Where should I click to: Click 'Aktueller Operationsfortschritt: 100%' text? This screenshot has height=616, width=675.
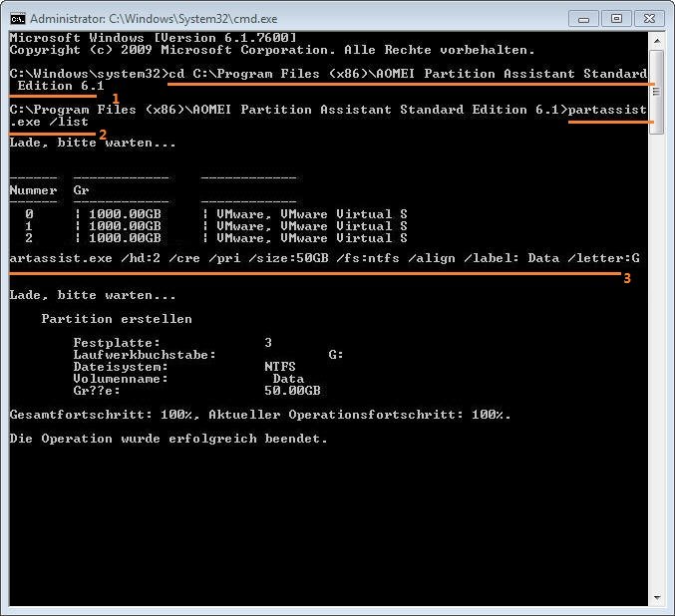tap(356, 415)
